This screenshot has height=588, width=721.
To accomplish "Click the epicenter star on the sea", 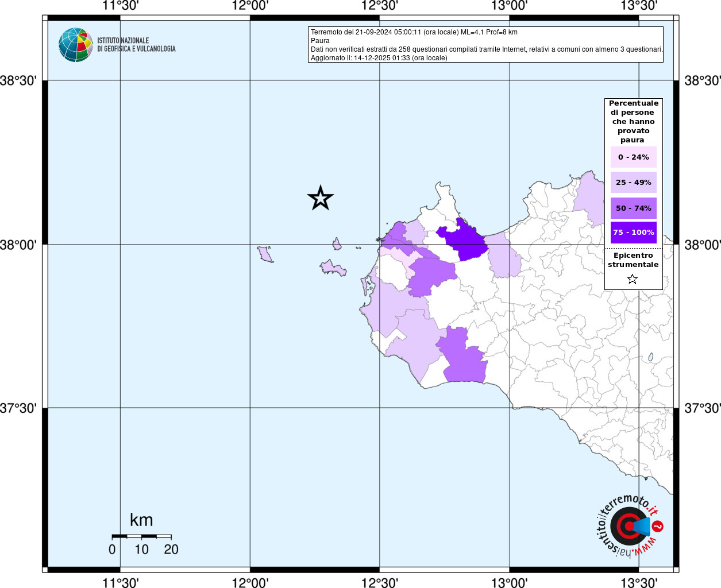I will (x=320, y=198).
